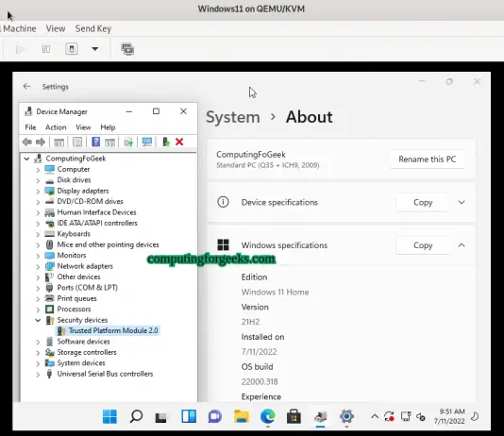Screen dimensions: 504x436
Task: Open the Virtual Machine menu in QEMU
Action: tap(19, 28)
